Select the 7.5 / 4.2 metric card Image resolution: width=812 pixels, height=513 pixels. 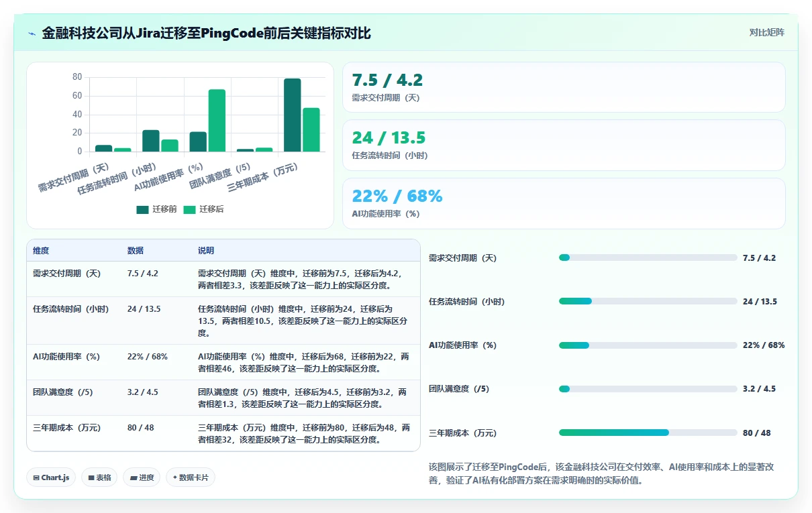click(x=564, y=87)
